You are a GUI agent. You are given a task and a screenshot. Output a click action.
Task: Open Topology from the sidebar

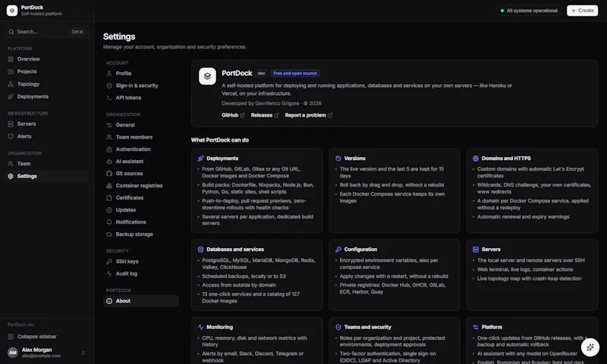coord(47,84)
